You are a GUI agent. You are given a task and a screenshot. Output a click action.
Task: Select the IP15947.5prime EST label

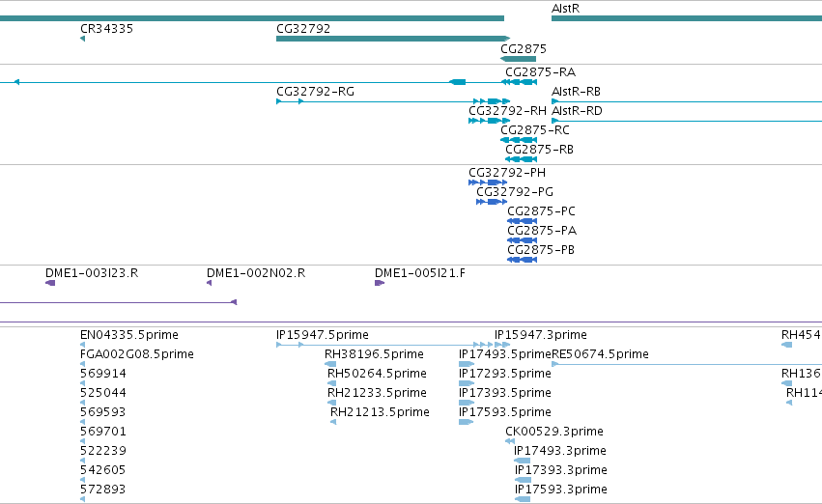click(323, 335)
